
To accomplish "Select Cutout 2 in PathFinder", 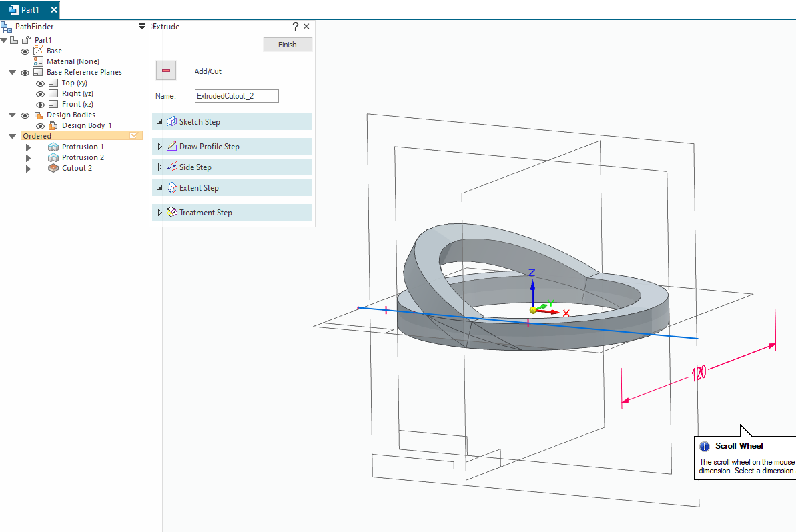I will point(77,168).
